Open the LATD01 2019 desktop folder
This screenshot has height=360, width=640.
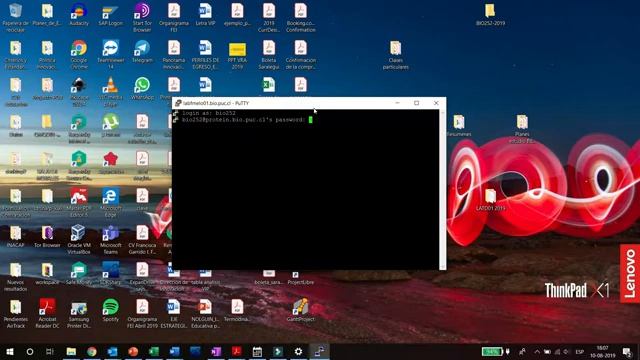pyautogui.click(x=490, y=200)
